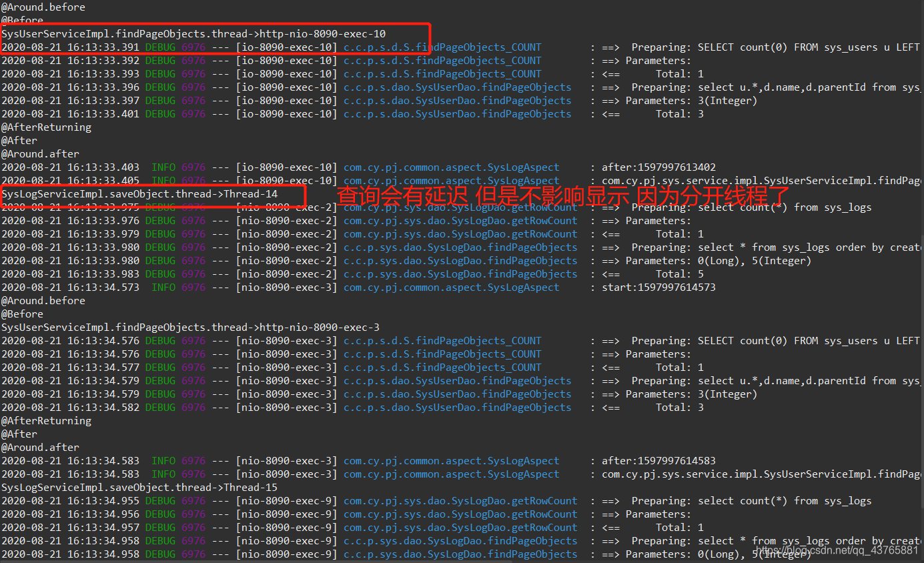Click thread name [nio-8090-exec-9] in 16:13:34.955 row
Screen dimensions: 924x563
pos(287,501)
